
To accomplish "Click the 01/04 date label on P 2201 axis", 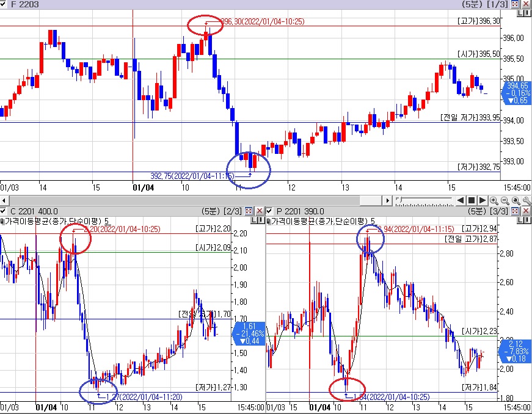I will click(319, 407).
